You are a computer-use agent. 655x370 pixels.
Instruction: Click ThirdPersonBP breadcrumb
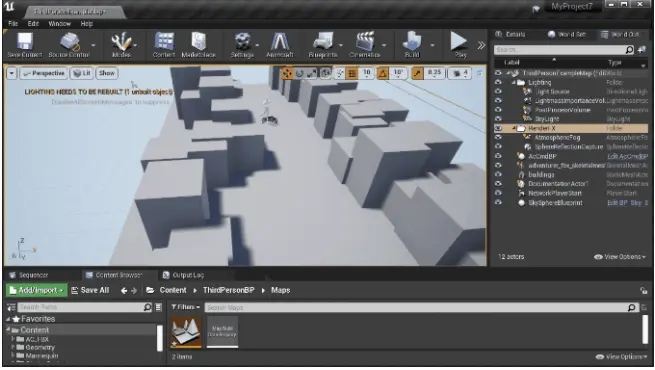click(228, 290)
